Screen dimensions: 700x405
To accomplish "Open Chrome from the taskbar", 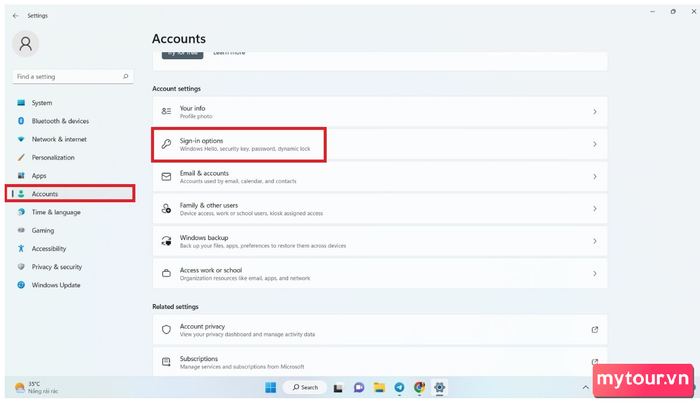I will click(x=419, y=388).
